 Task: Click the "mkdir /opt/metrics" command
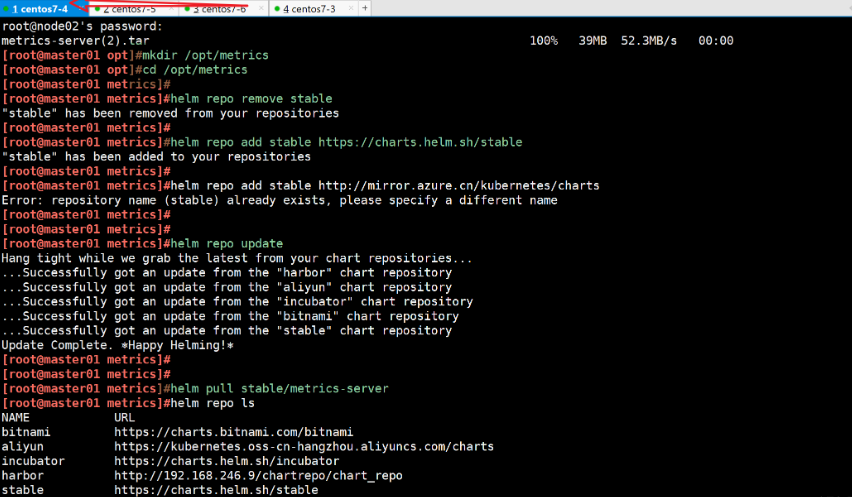205,55
